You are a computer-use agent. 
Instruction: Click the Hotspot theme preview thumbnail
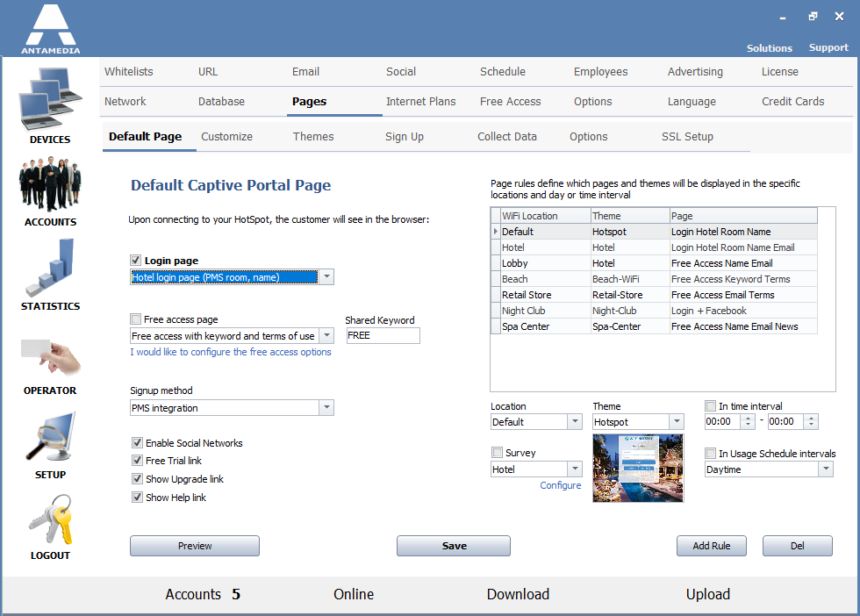638,468
